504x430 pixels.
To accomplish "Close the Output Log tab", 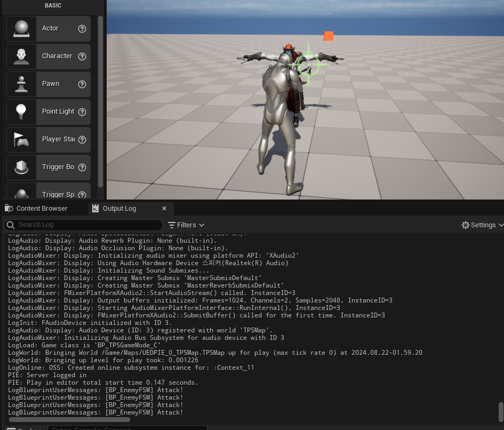I will (x=164, y=209).
